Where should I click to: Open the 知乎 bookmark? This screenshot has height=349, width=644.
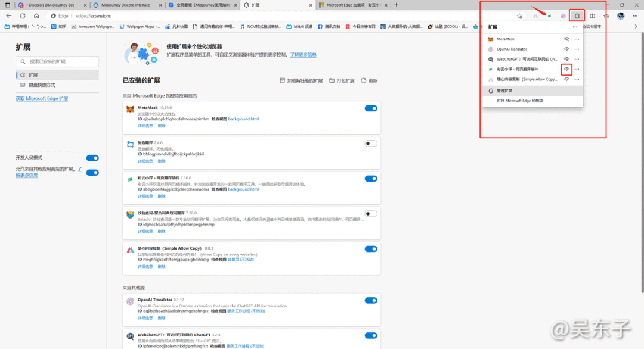pos(59,27)
